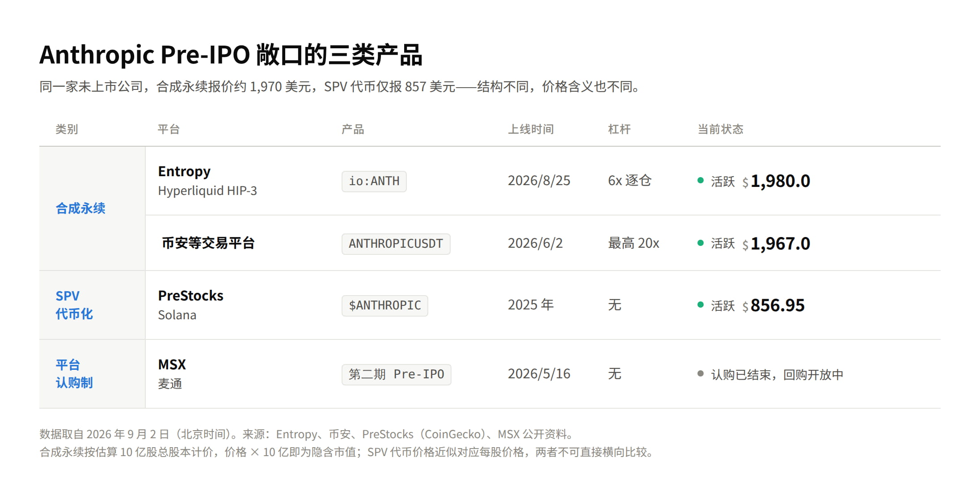
Task: Select the 'SPV 代币化' category cell
Action: click(x=92, y=305)
